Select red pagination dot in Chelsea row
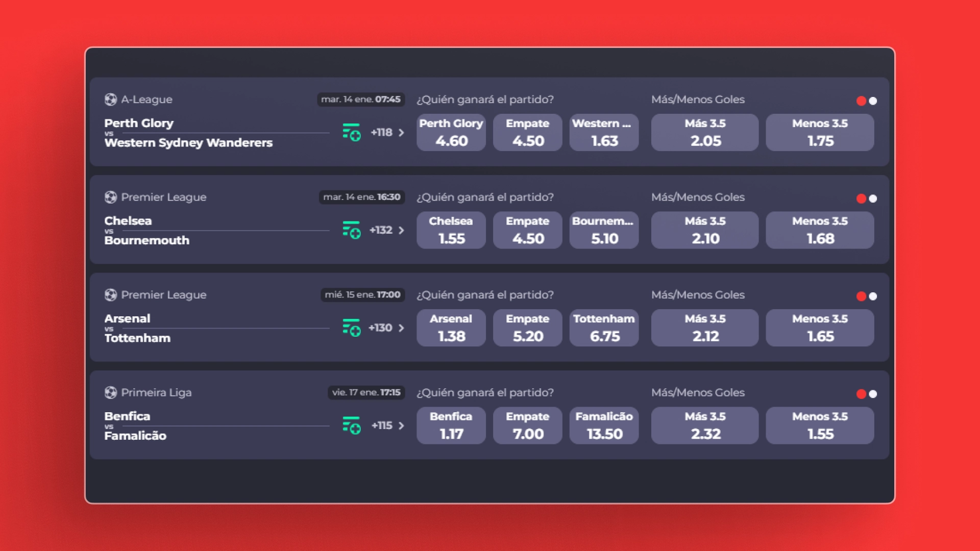The width and height of the screenshot is (980, 551). (x=861, y=198)
